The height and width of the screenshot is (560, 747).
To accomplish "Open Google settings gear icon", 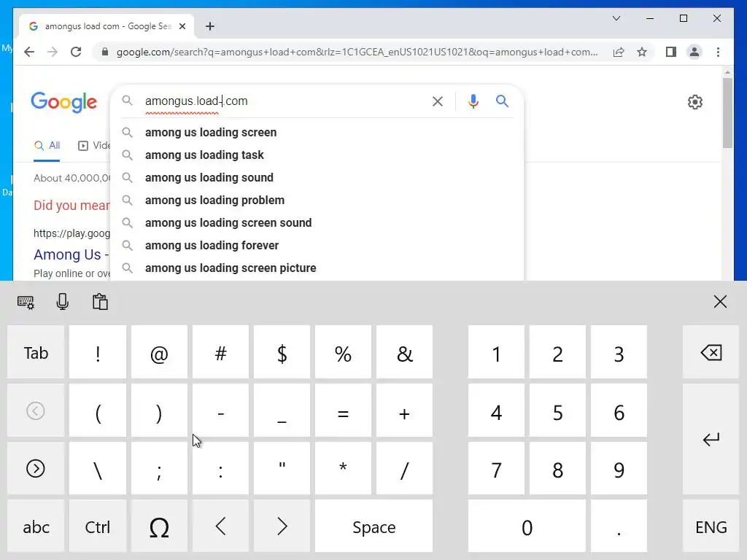I will (x=695, y=102).
